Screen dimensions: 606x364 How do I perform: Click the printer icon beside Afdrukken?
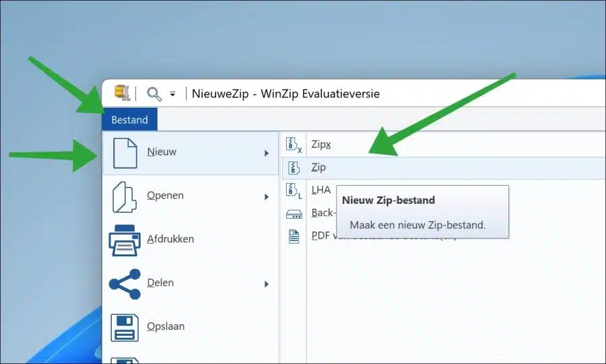click(x=125, y=240)
